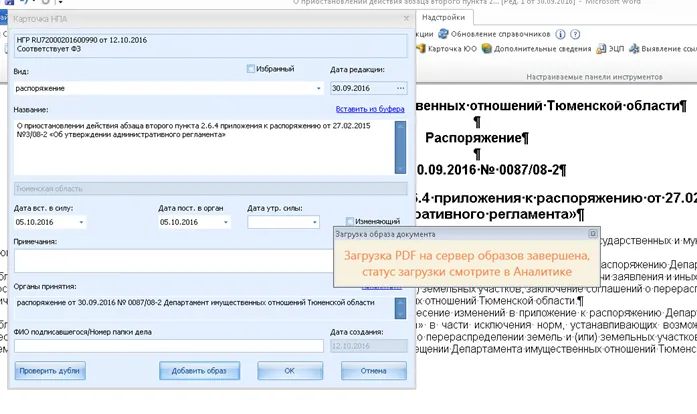The height and width of the screenshot is (414, 697).
Task: Click the Название field scrollbar up arrow
Action: pyautogui.click(x=400, y=126)
